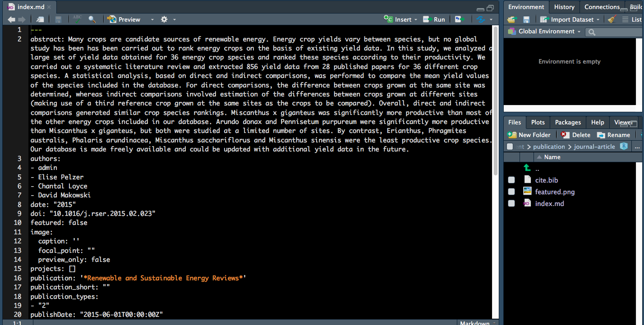Open the Insert chunk dropdown
Image resolution: width=644 pixels, height=325 pixels.
pyautogui.click(x=401, y=19)
